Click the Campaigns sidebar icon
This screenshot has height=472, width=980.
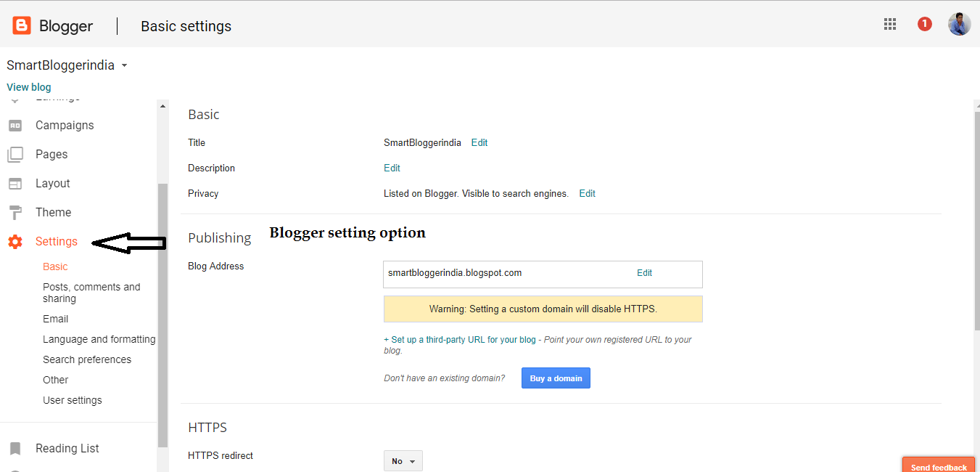(x=15, y=125)
